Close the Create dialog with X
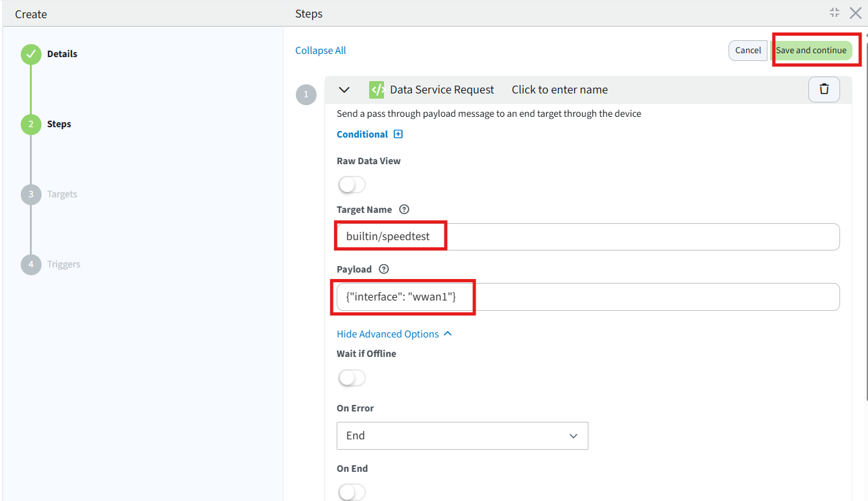 pos(856,13)
